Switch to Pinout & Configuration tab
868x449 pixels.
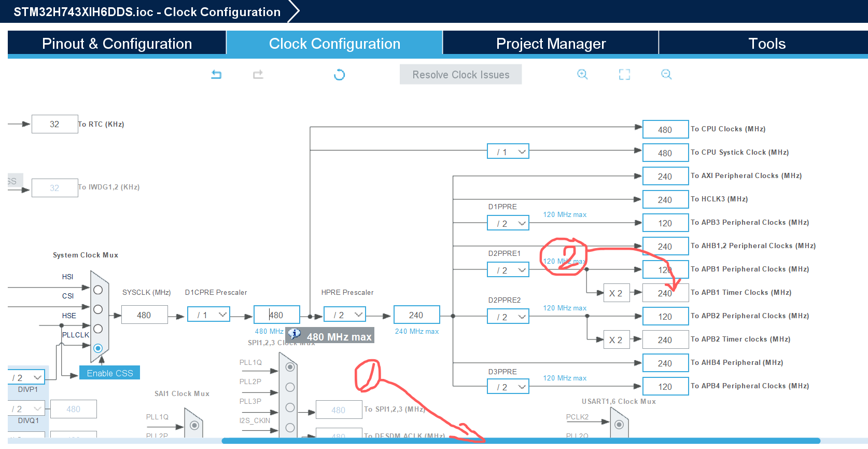[x=117, y=44]
